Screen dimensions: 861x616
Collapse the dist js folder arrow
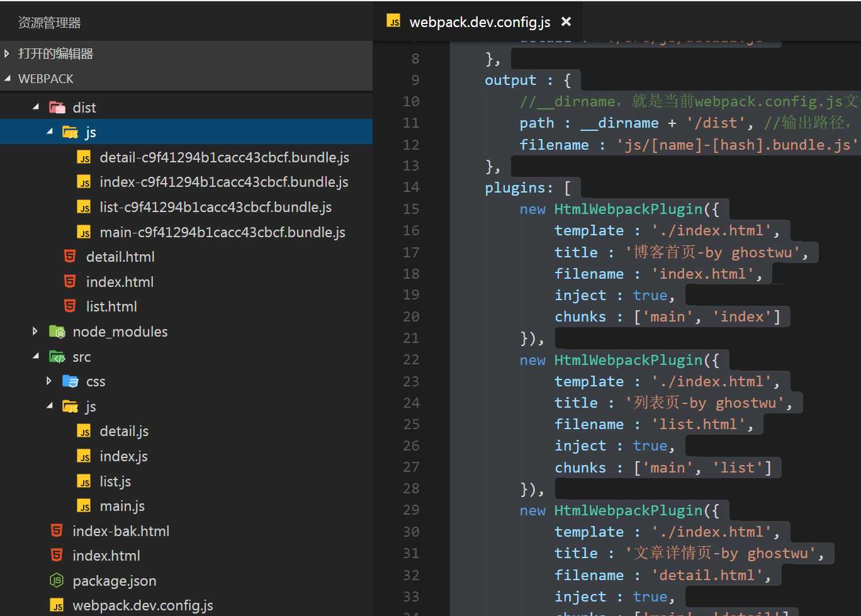[49, 132]
